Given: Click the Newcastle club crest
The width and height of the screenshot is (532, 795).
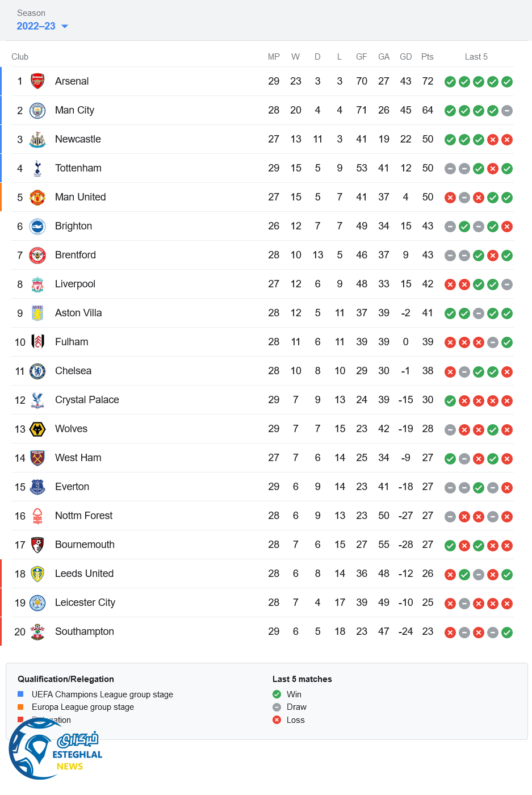Looking at the screenshot, I should (37, 139).
